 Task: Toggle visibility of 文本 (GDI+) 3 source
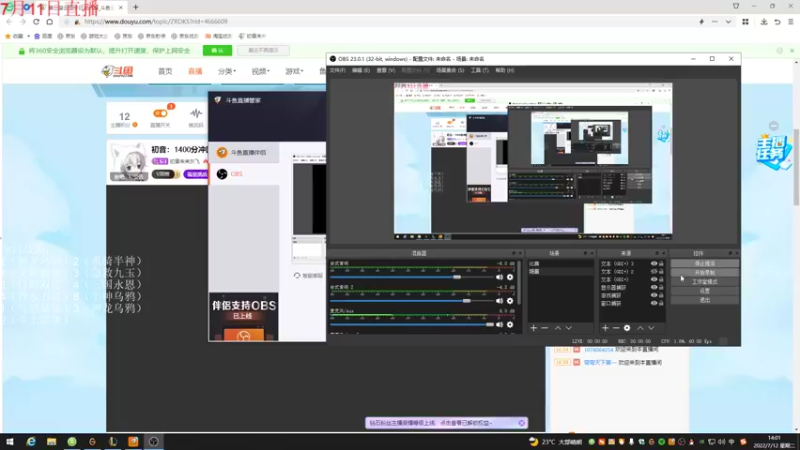click(x=654, y=264)
